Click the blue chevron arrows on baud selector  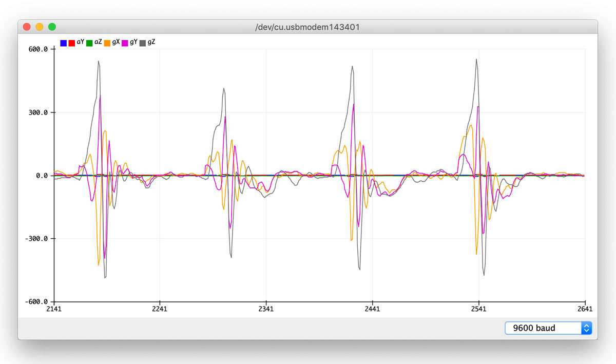pyautogui.click(x=586, y=328)
